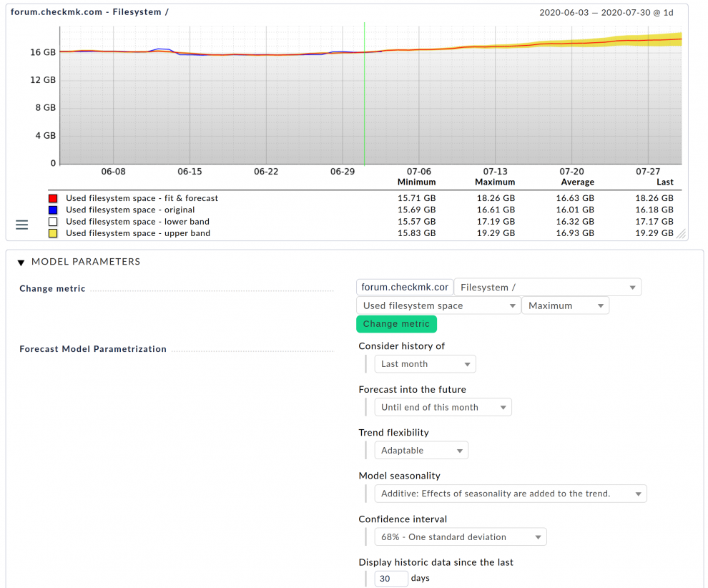Click the white lower band swatch
708x588 pixels.
tap(53, 222)
